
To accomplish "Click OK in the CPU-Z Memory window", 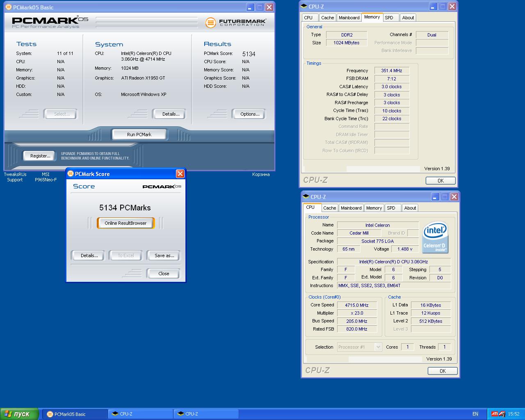I will click(x=441, y=180).
